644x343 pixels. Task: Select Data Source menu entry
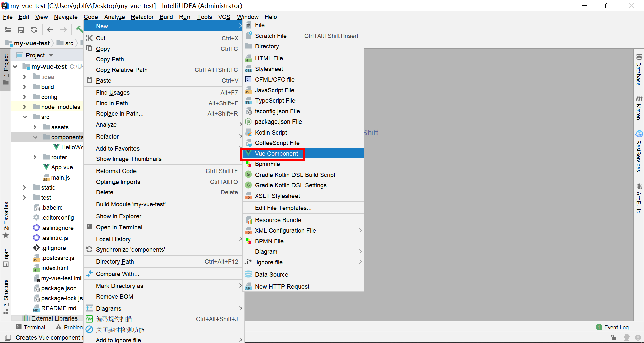pyautogui.click(x=303, y=275)
